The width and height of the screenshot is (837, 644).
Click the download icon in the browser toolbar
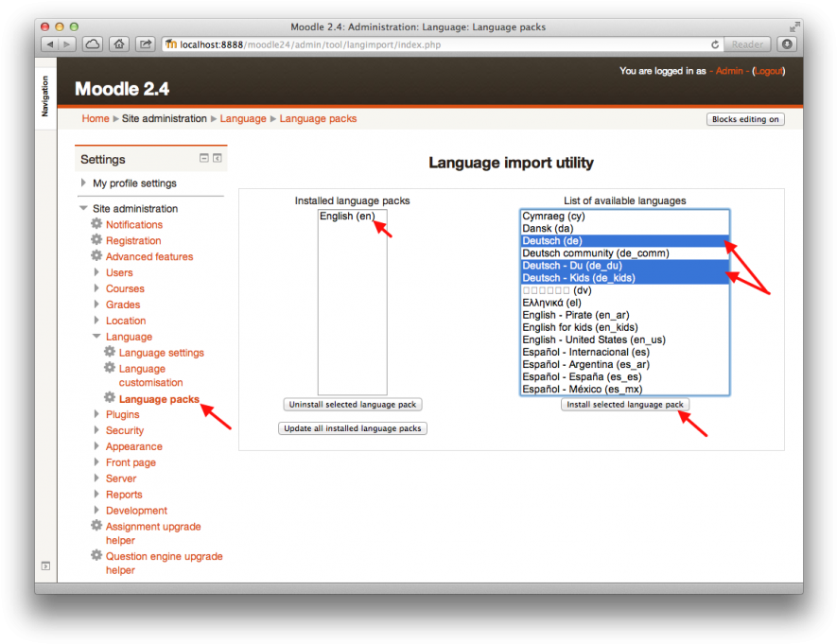[x=786, y=44]
